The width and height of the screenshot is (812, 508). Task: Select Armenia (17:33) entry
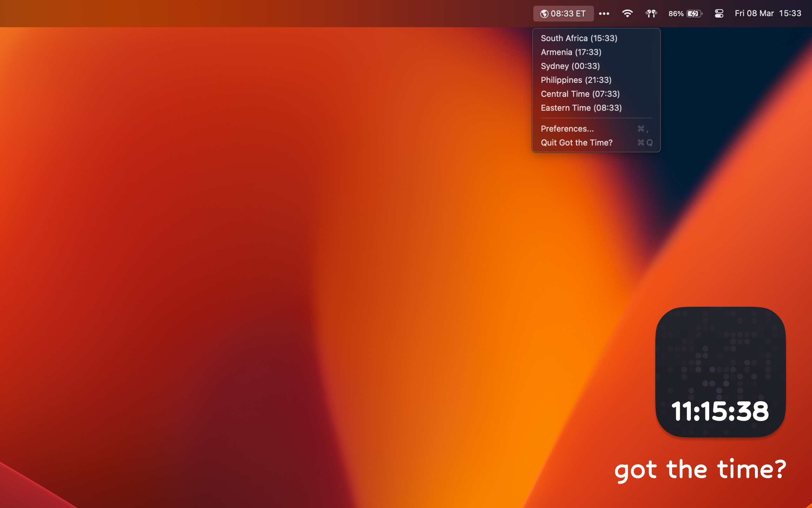click(596, 52)
